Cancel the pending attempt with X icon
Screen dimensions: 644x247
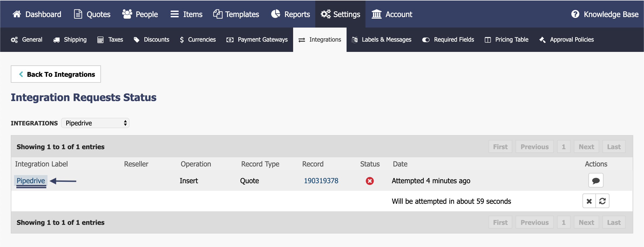pos(589,201)
